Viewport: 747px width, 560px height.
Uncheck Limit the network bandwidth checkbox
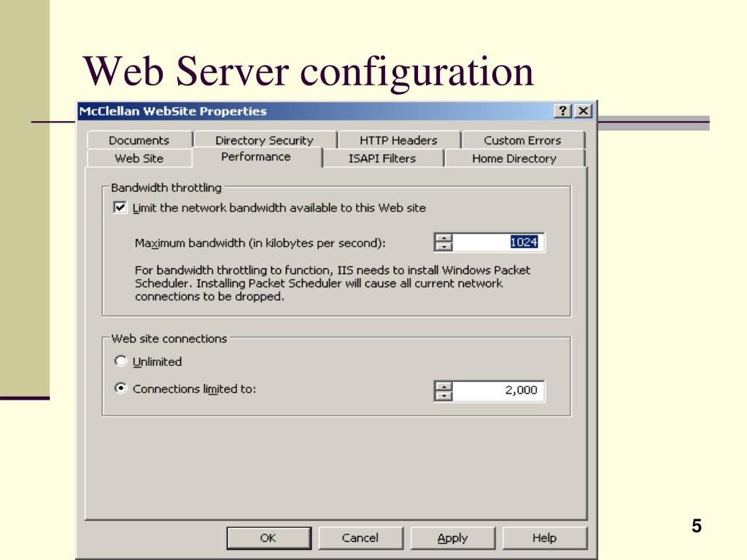point(120,208)
